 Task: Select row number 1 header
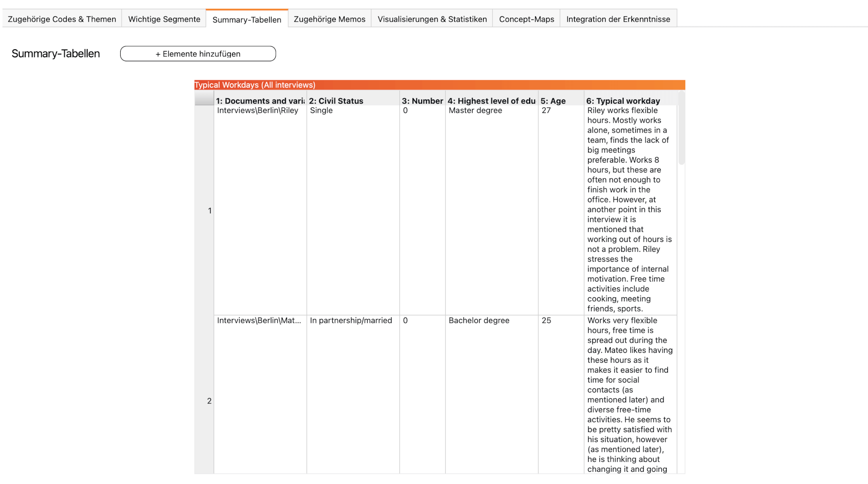coord(204,210)
